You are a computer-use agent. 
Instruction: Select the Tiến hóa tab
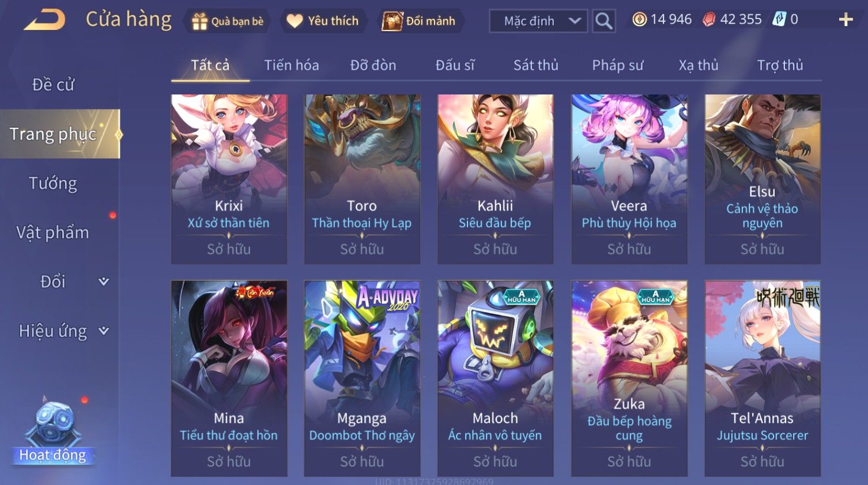(292, 65)
